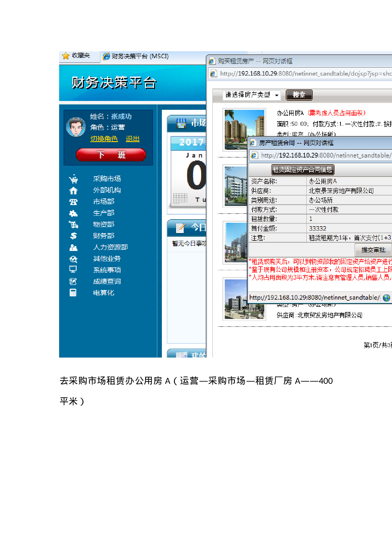
Task: Click the 今日 notes pencil icon
Action: 181,228
